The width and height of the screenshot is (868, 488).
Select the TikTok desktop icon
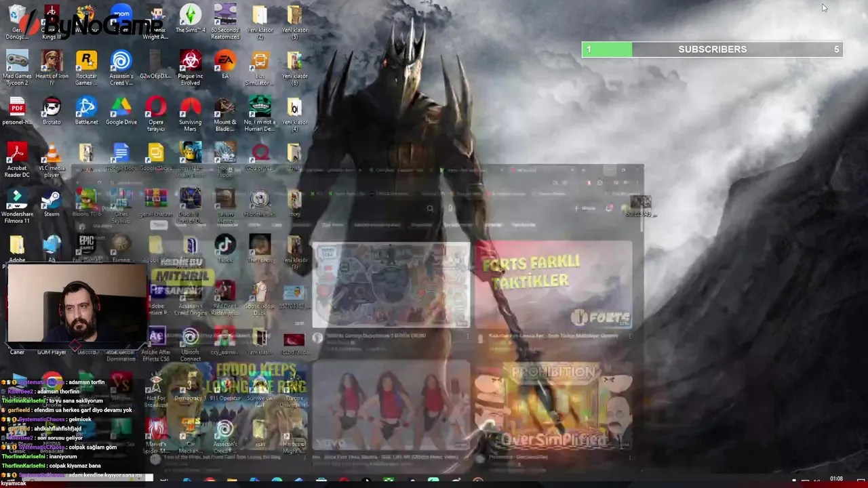[225, 249]
